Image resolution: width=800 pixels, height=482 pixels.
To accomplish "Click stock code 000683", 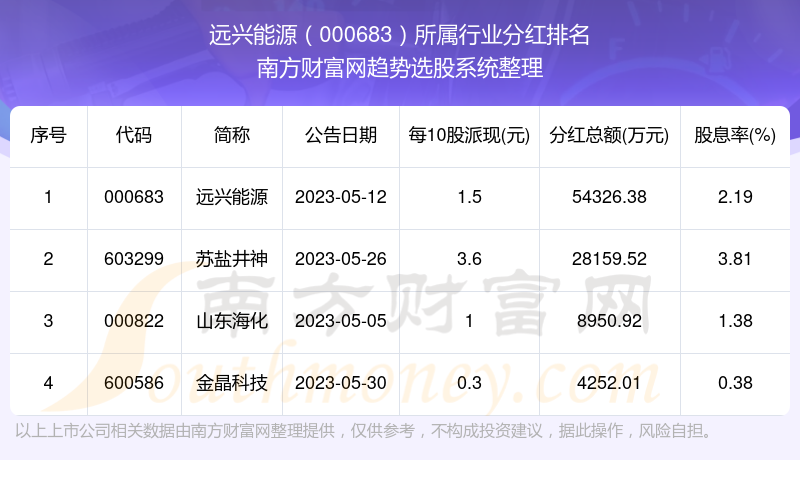I will pyautogui.click(x=134, y=197).
